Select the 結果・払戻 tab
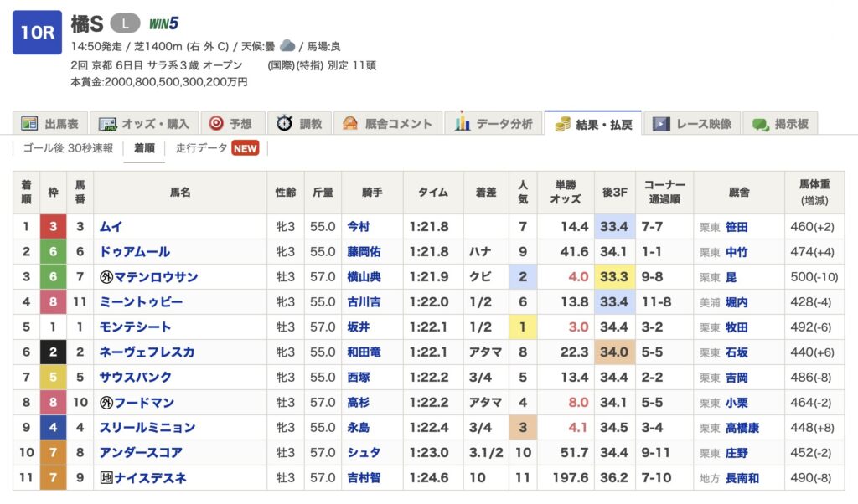This screenshot has height=504, width=858. coord(593,124)
